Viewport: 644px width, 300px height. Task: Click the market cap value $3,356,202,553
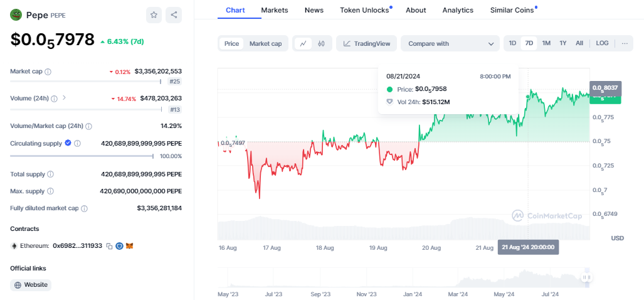pyautogui.click(x=158, y=72)
